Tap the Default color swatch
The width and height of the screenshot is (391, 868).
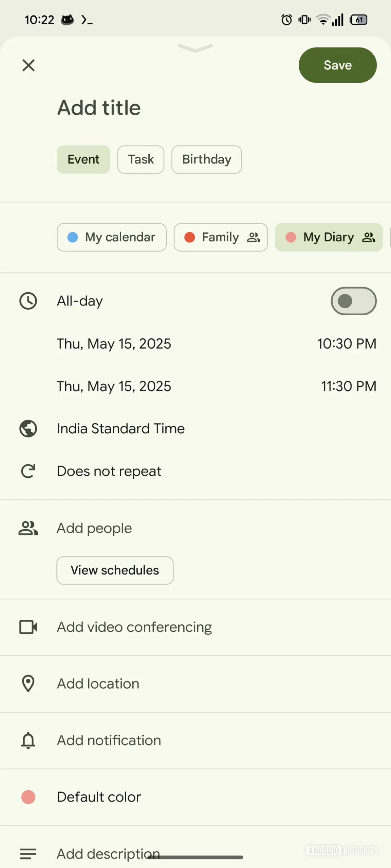[28, 797]
